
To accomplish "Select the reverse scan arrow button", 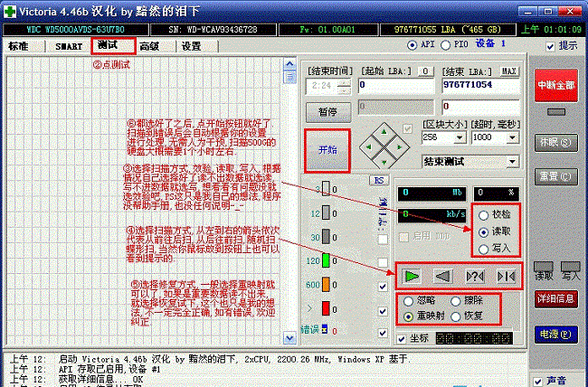I will [442, 275].
